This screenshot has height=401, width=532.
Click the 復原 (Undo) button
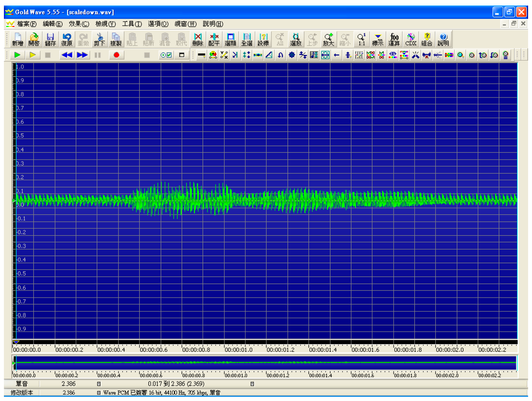[67, 39]
